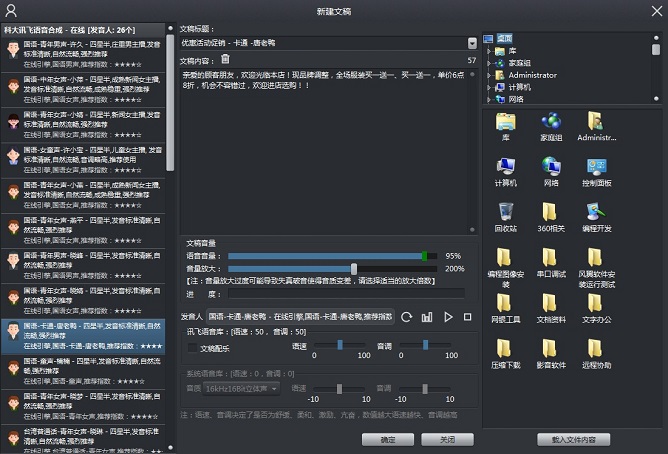Open the 编程开发 icon
This screenshot has width=668, height=454.
coord(596,218)
